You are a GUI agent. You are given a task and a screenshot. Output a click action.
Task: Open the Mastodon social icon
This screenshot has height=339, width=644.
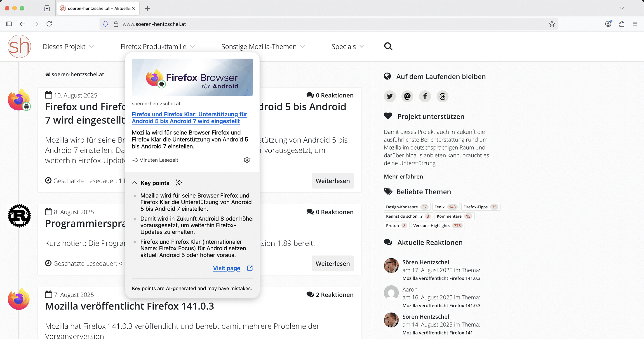[x=407, y=96]
